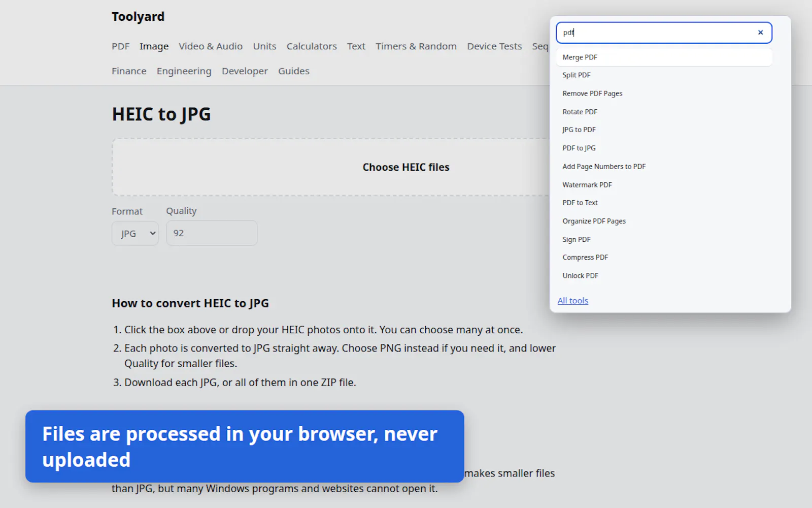Viewport: 812px width, 508px height.
Task: Select Remove PDF Pages result
Action: tap(664, 93)
